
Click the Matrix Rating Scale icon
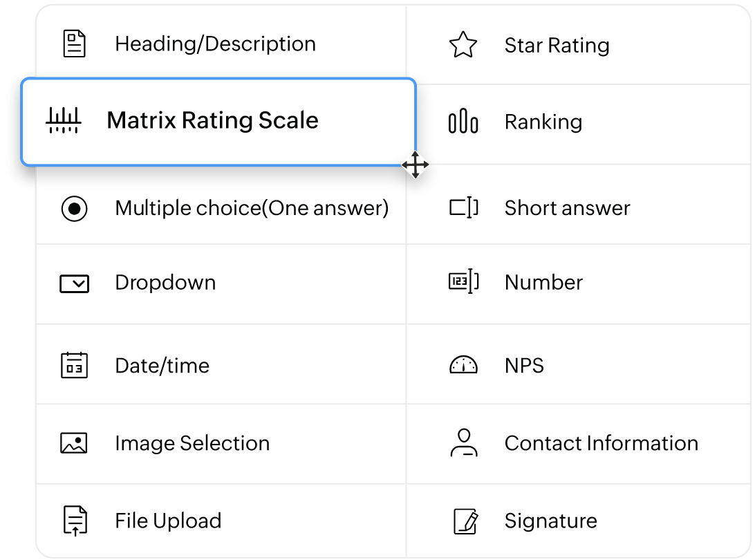coord(64,120)
